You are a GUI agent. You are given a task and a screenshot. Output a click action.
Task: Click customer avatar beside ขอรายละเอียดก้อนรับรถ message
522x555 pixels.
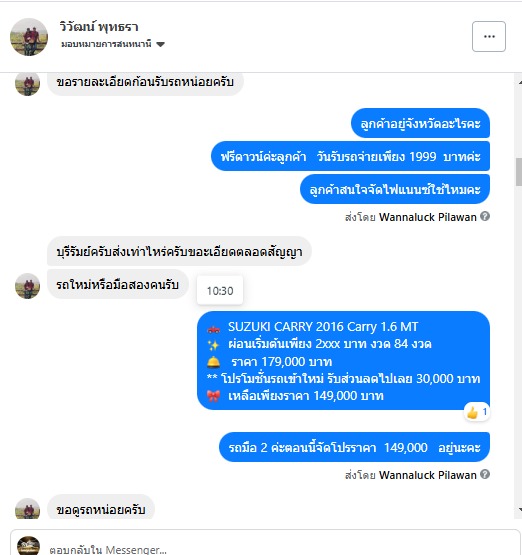[27, 84]
